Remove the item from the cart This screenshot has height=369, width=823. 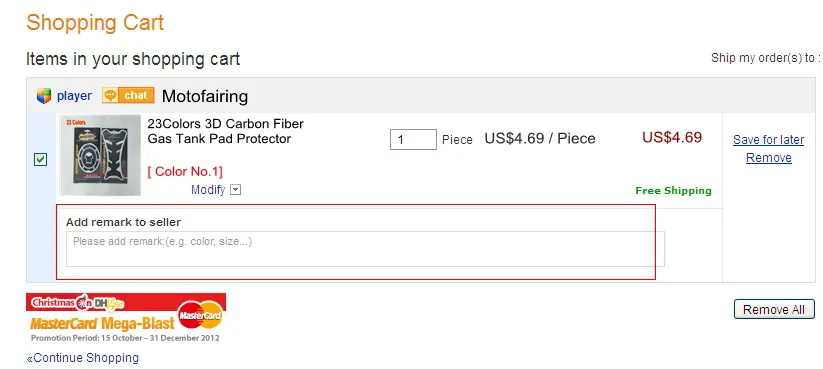[768, 158]
